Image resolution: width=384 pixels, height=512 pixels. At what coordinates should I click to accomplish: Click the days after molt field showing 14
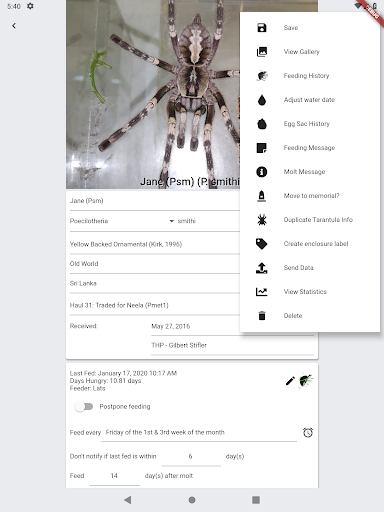(x=115, y=476)
